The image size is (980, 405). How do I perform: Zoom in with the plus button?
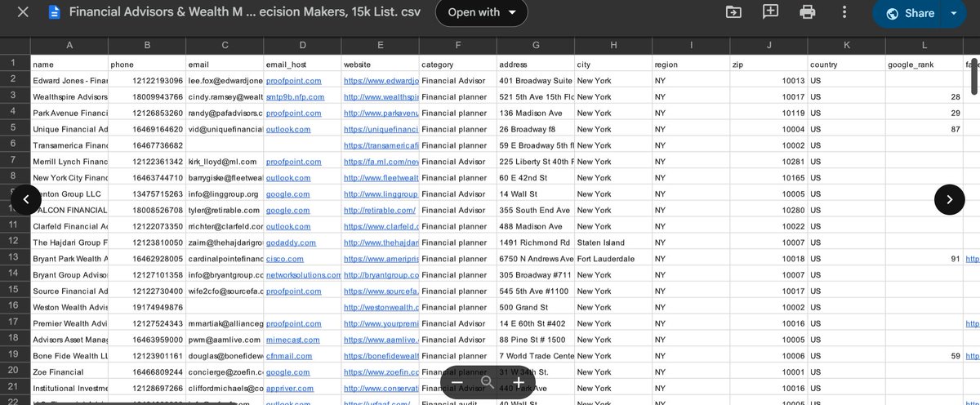518,382
